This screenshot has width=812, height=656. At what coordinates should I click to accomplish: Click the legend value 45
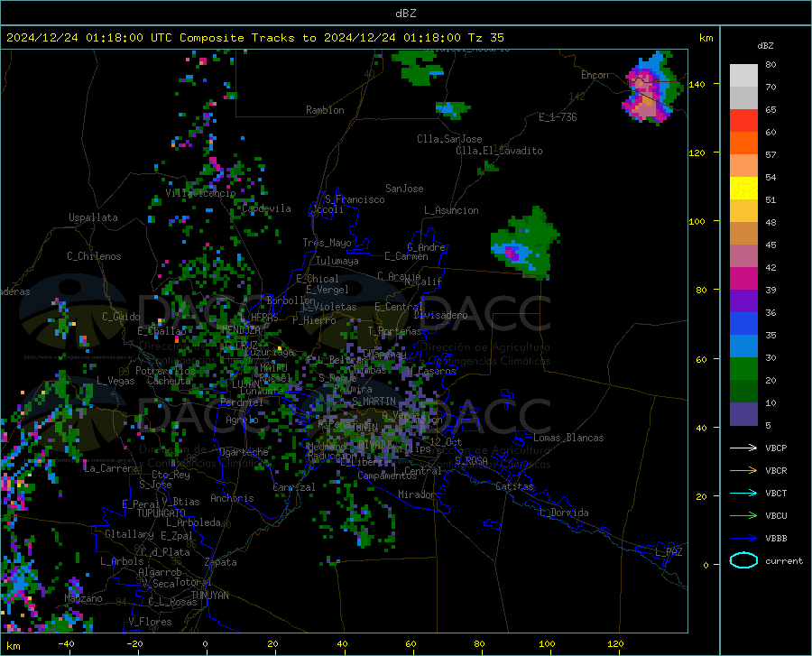pos(770,245)
